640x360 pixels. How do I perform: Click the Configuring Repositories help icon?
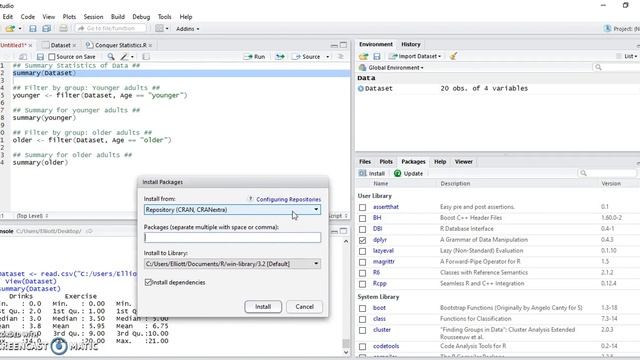[251, 199]
